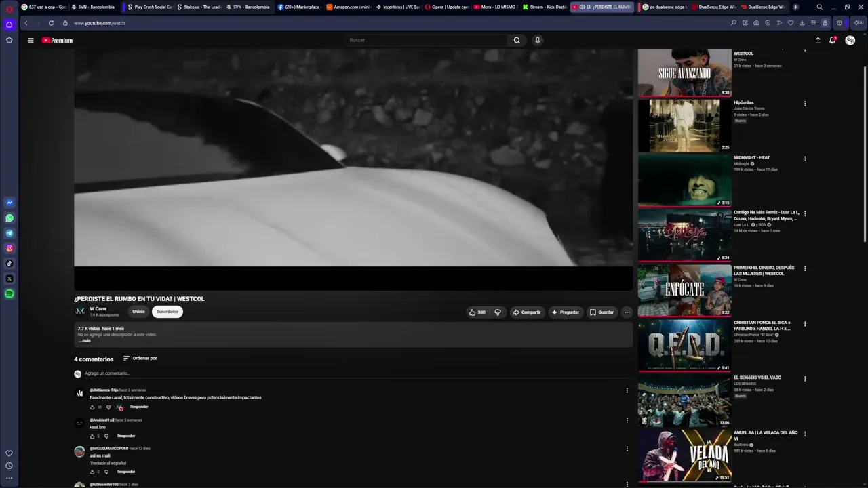Viewport: 868px width, 488px height.
Task: Open the Q.E.R.D. video thumbnail
Action: (684, 345)
